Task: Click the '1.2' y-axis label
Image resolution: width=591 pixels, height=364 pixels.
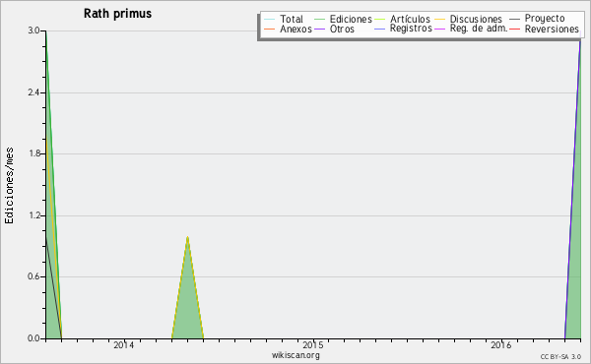Action: pos(33,215)
